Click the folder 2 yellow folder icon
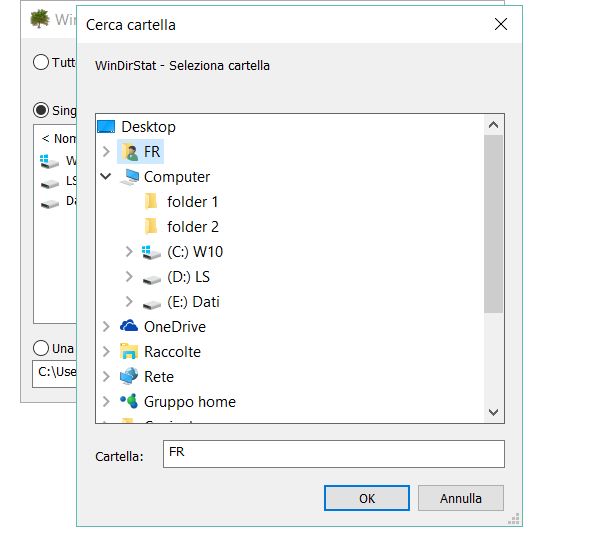The image size is (591, 553). tap(151, 226)
